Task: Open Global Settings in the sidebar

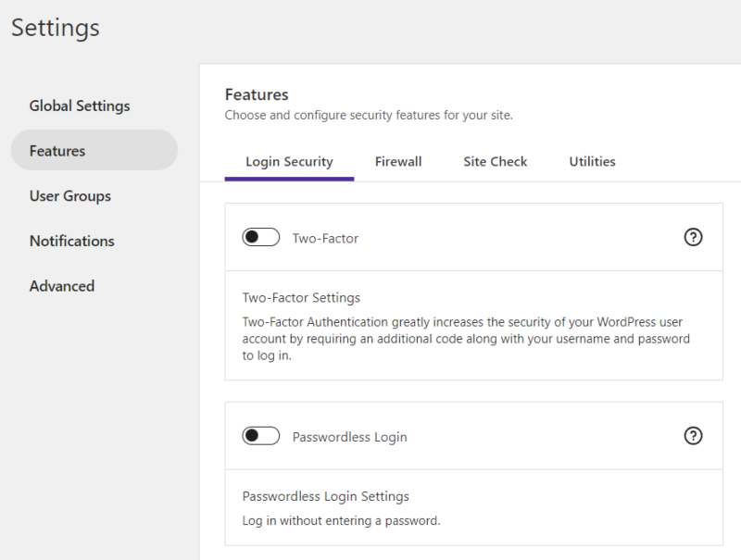Action: tap(79, 106)
